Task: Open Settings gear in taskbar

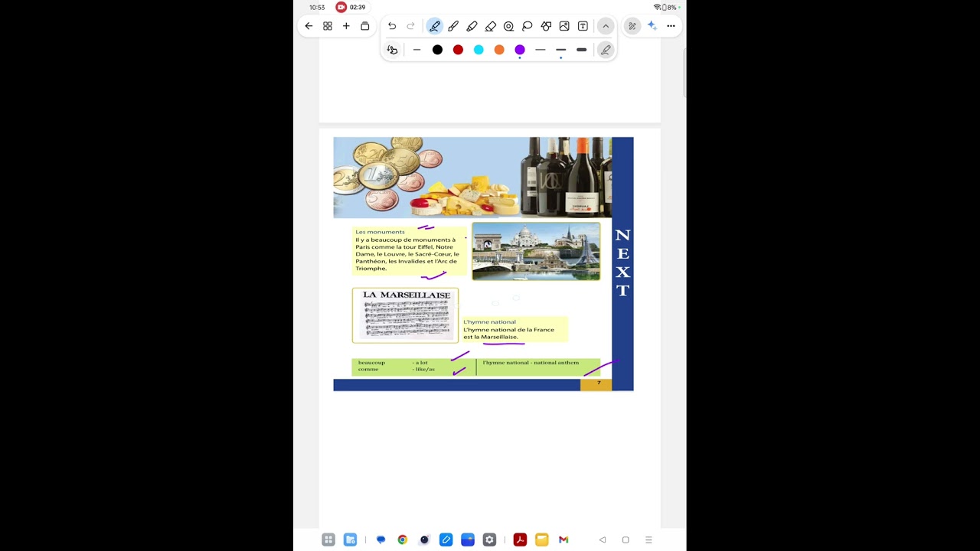Action: (489, 540)
